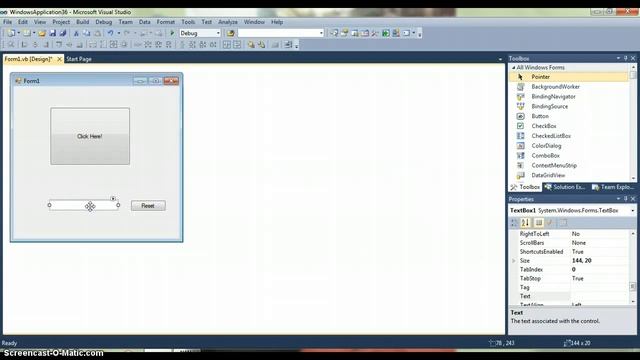Viewport: 640px width, 360px height.
Task: Click the Open File folder icon
Action: pos(42,33)
